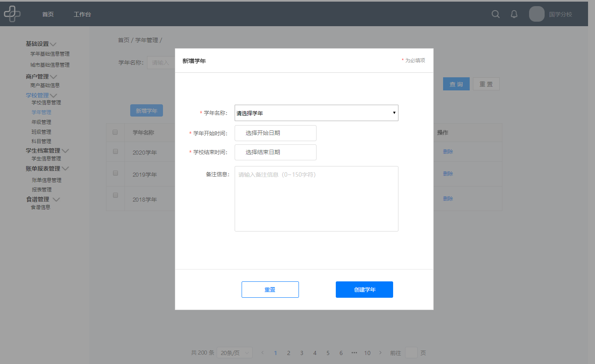Click the 备注信息 textarea
595x364 pixels.
tap(317, 199)
